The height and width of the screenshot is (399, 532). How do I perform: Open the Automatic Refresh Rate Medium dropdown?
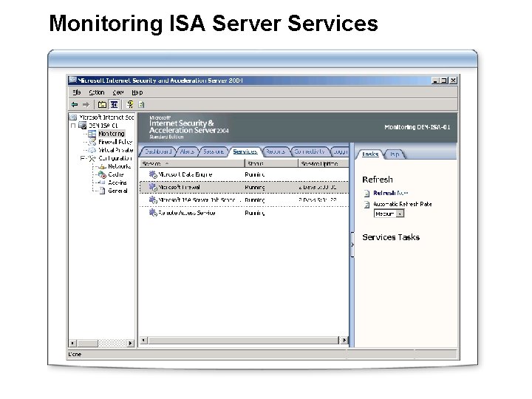(x=400, y=214)
